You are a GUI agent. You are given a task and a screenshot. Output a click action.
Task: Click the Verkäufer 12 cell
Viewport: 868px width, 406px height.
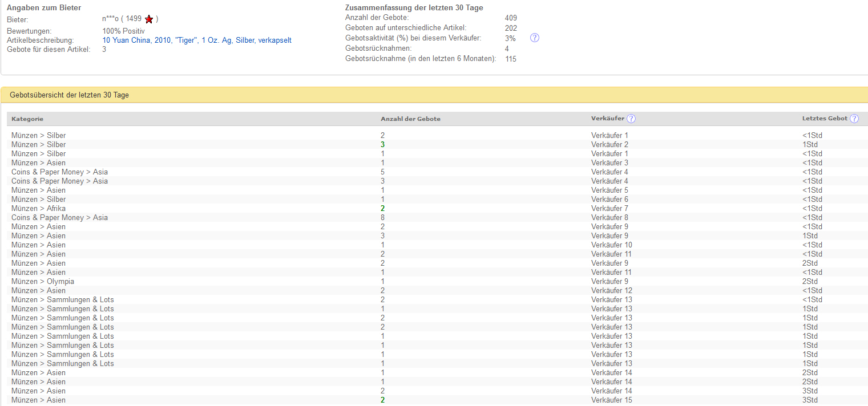click(x=611, y=291)
